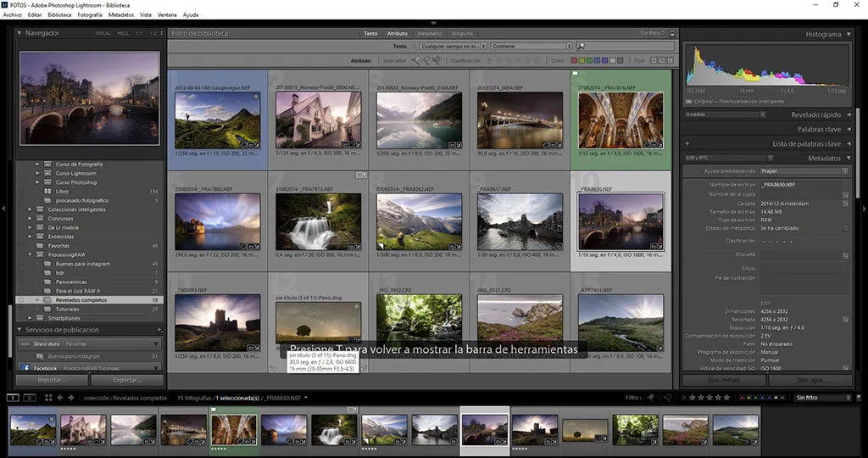Toggle the Estado de metadatos checkbox
The image size is (868, 458).
845,228
